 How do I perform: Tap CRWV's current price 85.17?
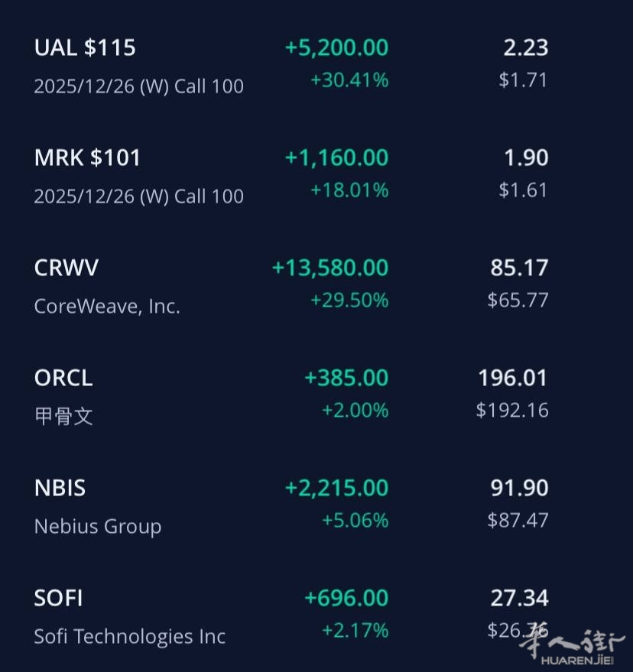[519, 268]
